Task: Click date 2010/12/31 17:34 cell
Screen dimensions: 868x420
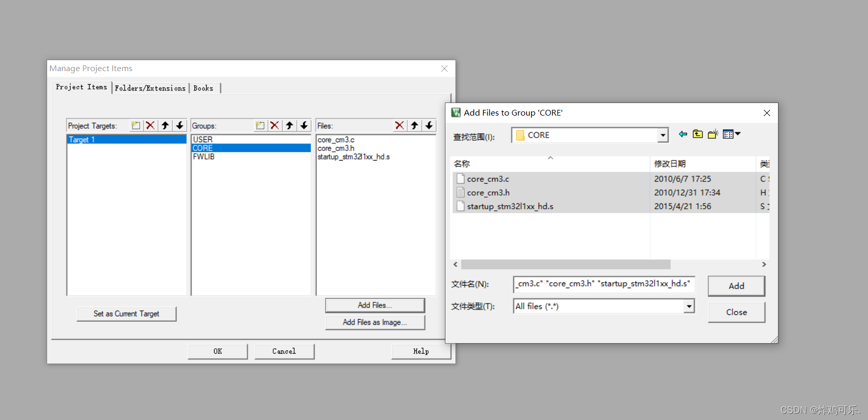Action: pos(687,192)
